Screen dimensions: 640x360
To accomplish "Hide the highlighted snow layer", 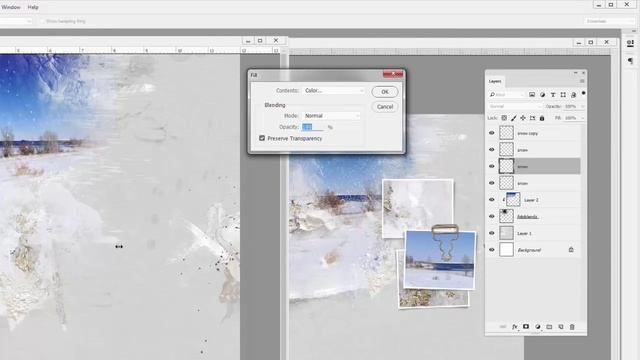I will pyautogui.click(x=491, y=167).
